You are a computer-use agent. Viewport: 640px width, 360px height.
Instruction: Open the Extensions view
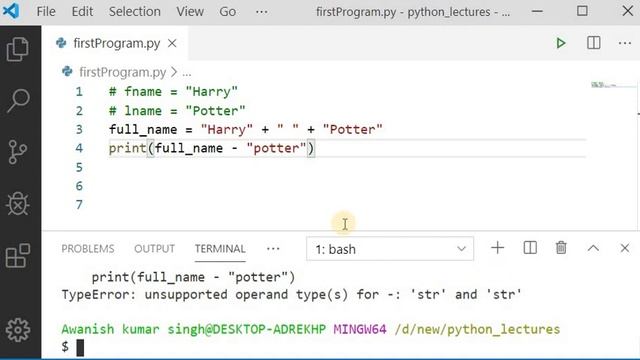pos(18,256)
